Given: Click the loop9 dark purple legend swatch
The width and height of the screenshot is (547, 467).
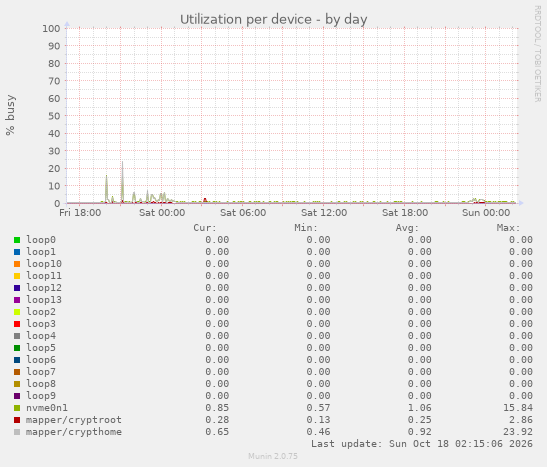Looking at the screenshot, I should [17, 396].
